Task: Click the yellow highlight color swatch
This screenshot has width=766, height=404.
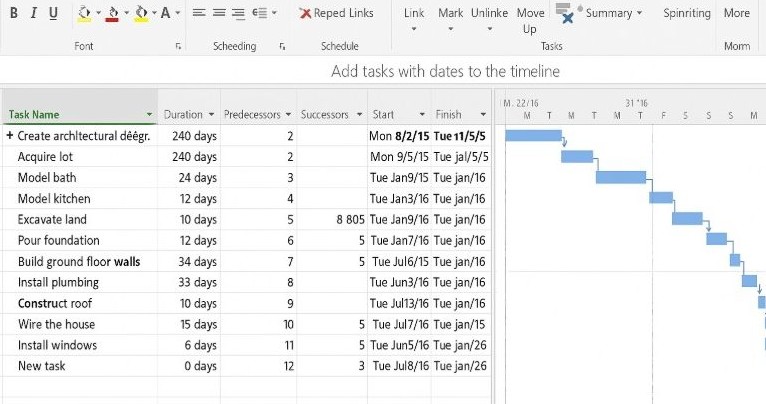Action: tap(84, 13)
